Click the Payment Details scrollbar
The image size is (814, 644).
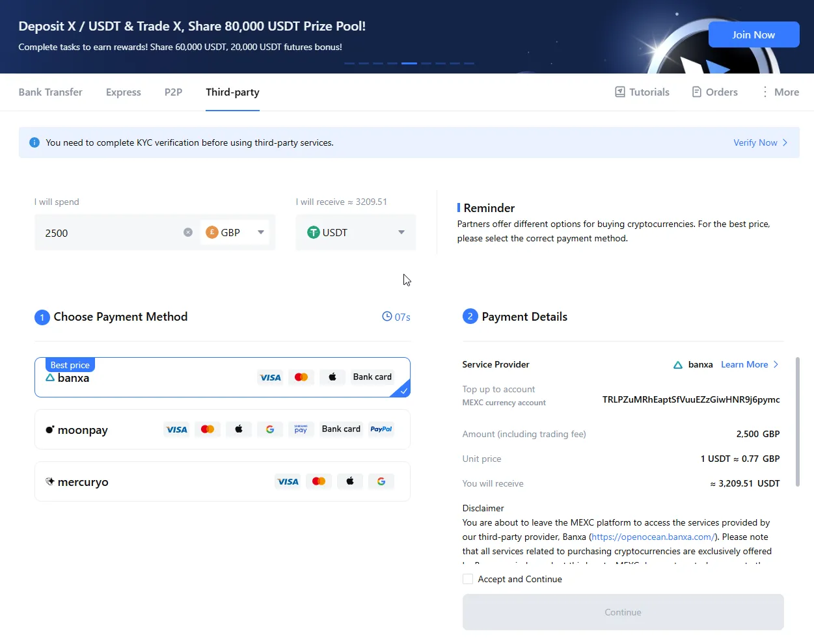coord(798,422)
